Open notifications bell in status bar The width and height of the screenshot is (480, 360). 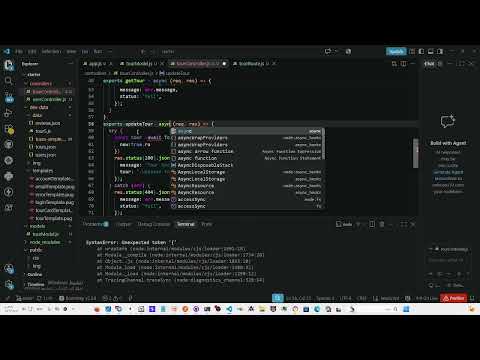click(472, 298)
